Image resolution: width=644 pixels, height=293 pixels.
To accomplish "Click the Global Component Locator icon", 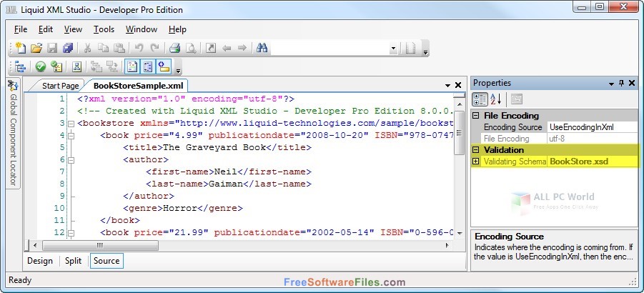I will pos(14,85).
